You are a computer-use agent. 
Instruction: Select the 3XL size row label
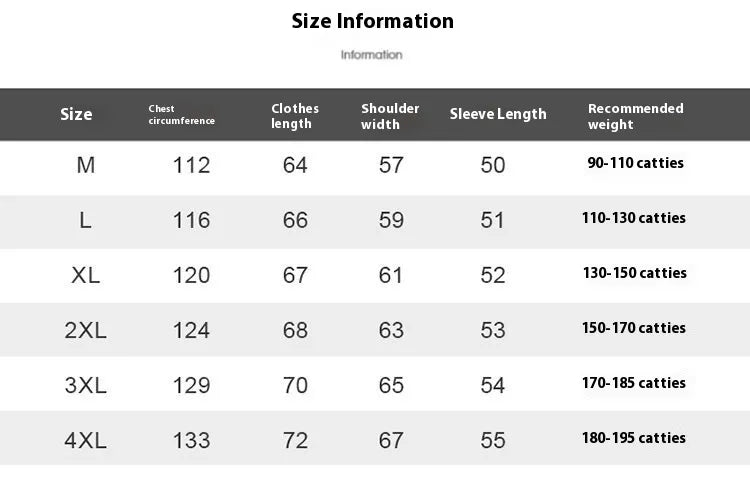[x=86, y=385]
